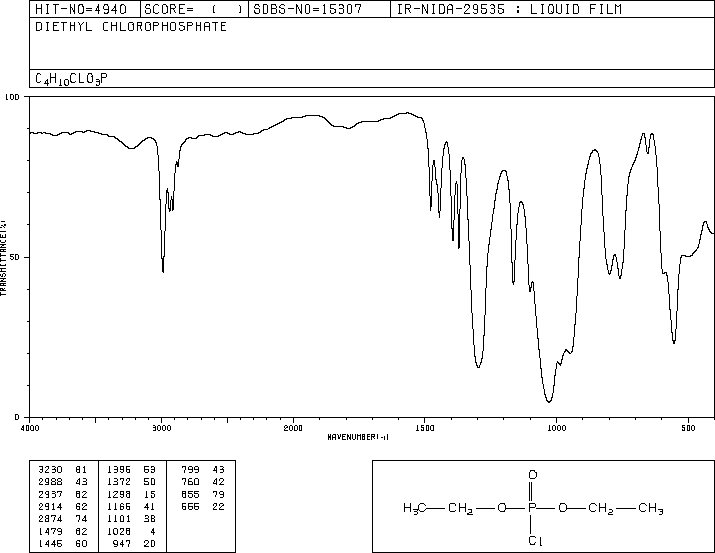
Task: Click the 947 entry in peak table
Action: (122, 544)
